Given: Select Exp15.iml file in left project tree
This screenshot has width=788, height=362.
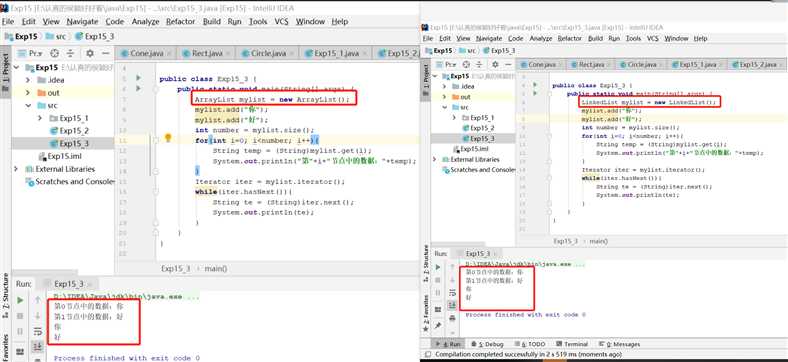Looking at the screenshot, I should point(59,156).
